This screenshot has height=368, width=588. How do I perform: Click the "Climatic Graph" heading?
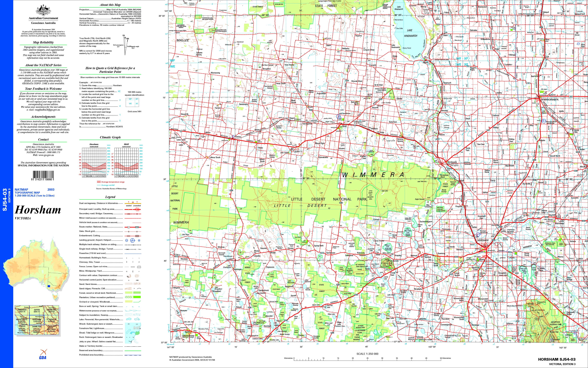(110, 137)
